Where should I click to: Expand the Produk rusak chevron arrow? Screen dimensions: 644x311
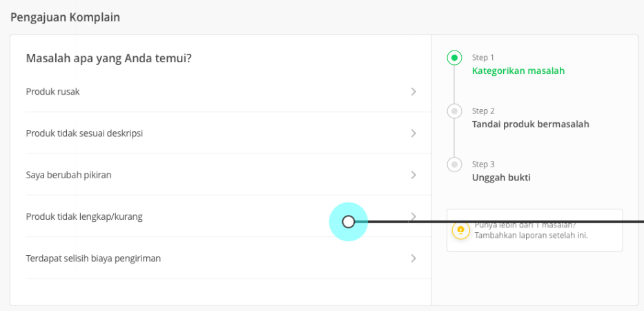coord(413,92)
